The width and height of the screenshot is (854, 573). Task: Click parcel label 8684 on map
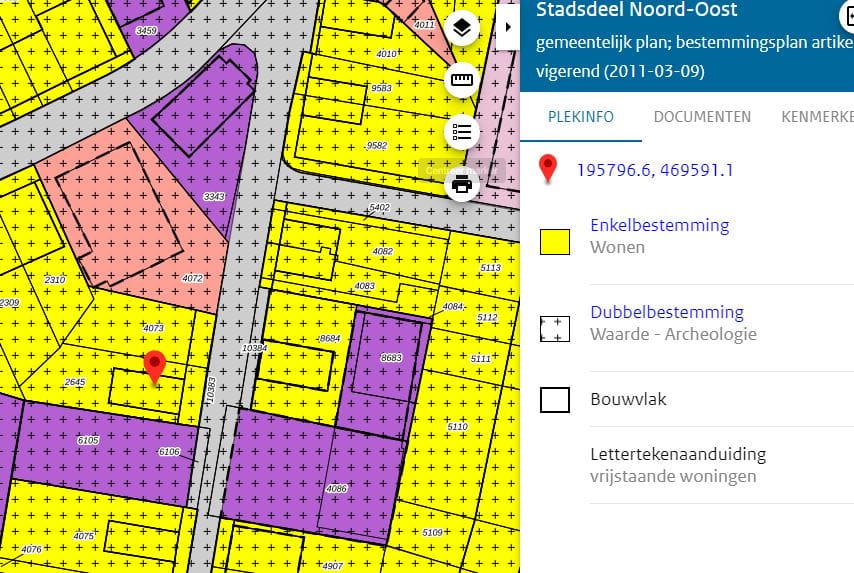click(x=330, y=338)
